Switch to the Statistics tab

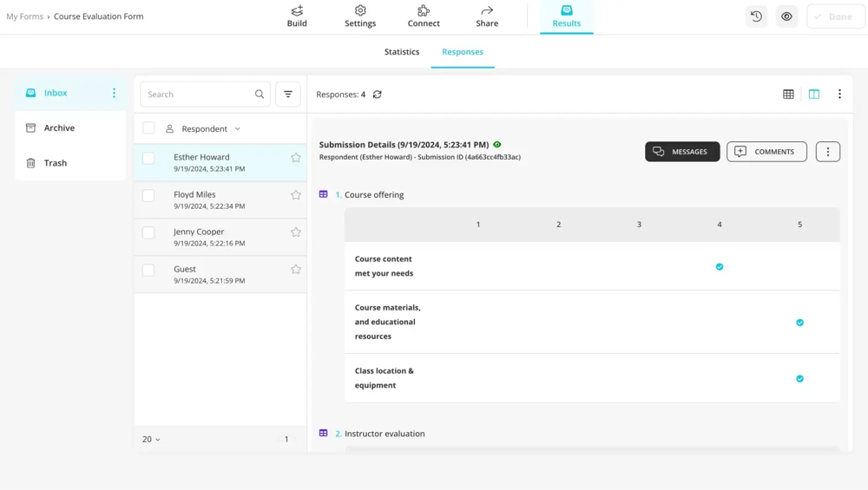click(402, 52)
